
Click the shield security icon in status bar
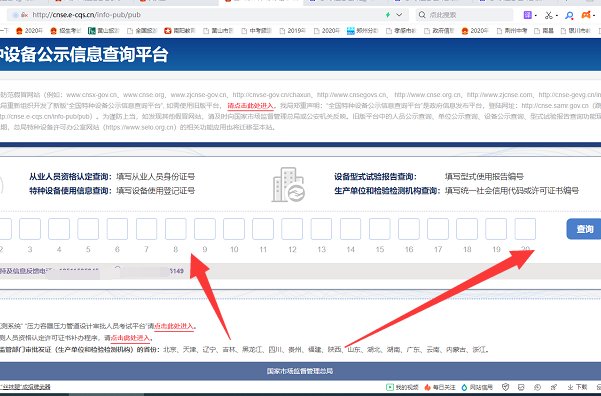[x=505, y=388]
